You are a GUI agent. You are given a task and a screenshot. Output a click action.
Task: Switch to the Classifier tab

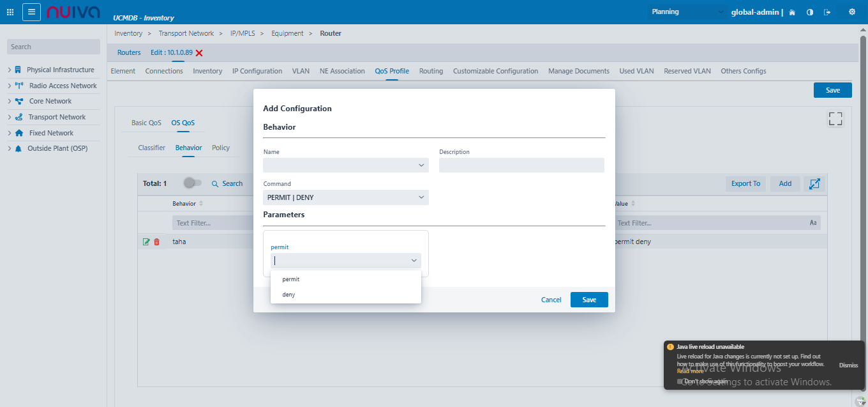[x=151, y=148]
